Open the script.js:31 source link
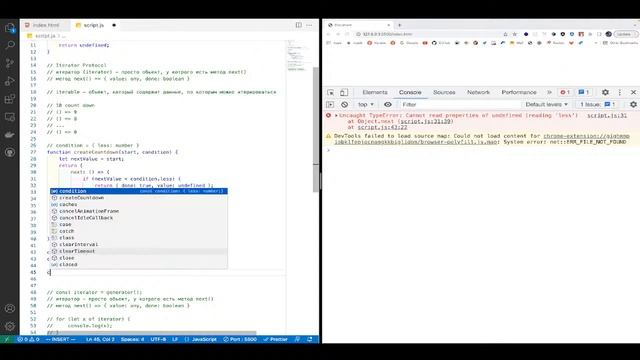 click(607, 116)
